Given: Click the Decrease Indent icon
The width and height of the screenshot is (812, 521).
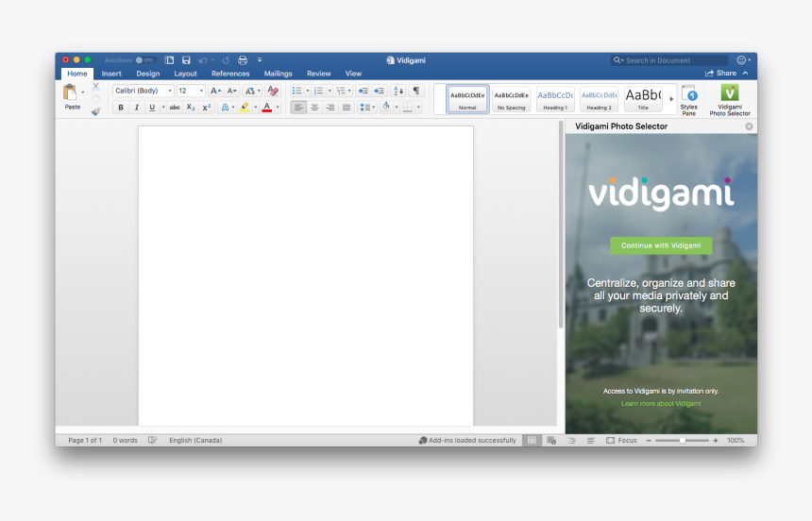Looking at the screenshot, I should pos(363,91).
